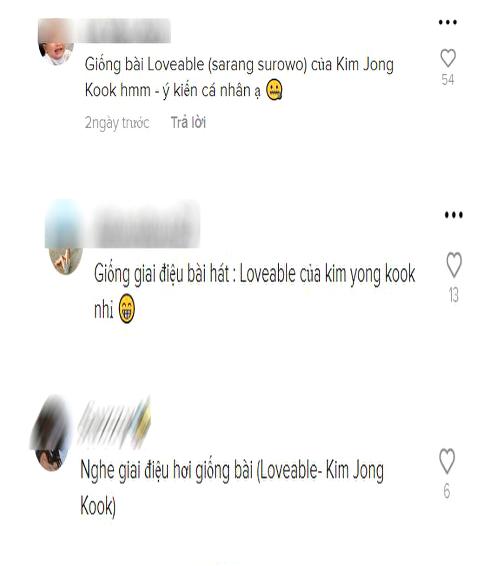View the third commenter's profile avatar
The height and width of the screenshot is (566, 491).
pos(51,434)
